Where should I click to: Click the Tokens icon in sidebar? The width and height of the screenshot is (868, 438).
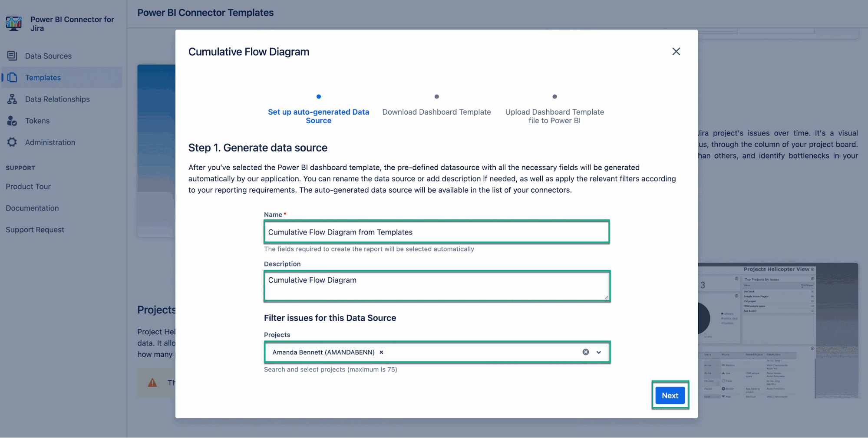tap(12, 121)
